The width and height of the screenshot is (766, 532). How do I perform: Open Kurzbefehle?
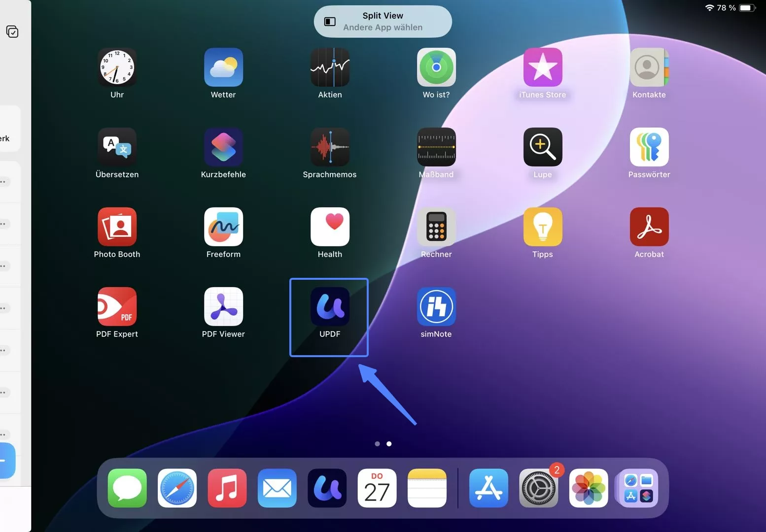click(x=223, y=147)
